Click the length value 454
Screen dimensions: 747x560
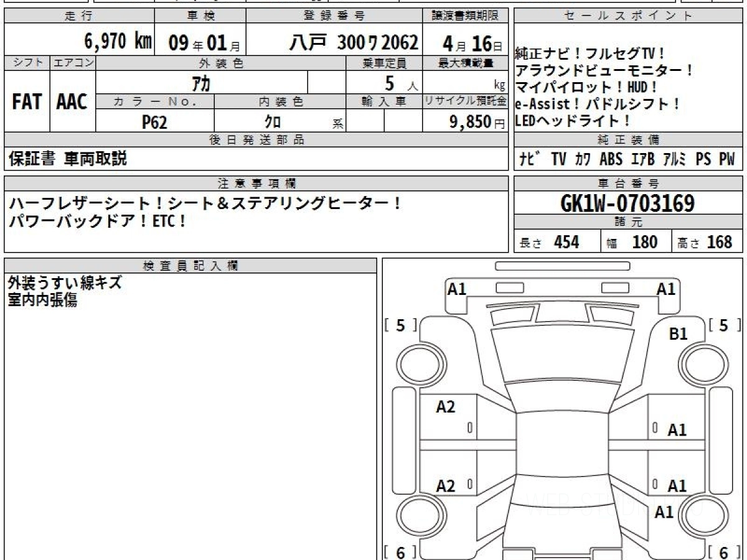point(566,242)
